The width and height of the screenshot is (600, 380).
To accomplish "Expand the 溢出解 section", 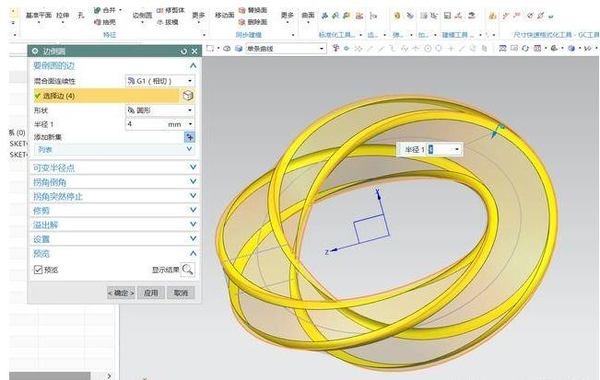I will tap(193, 224).
